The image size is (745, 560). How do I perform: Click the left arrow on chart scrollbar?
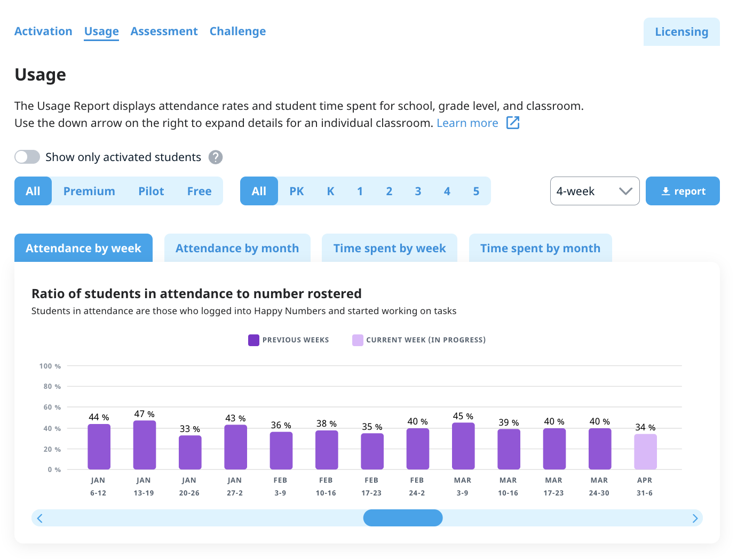[40, 518]
